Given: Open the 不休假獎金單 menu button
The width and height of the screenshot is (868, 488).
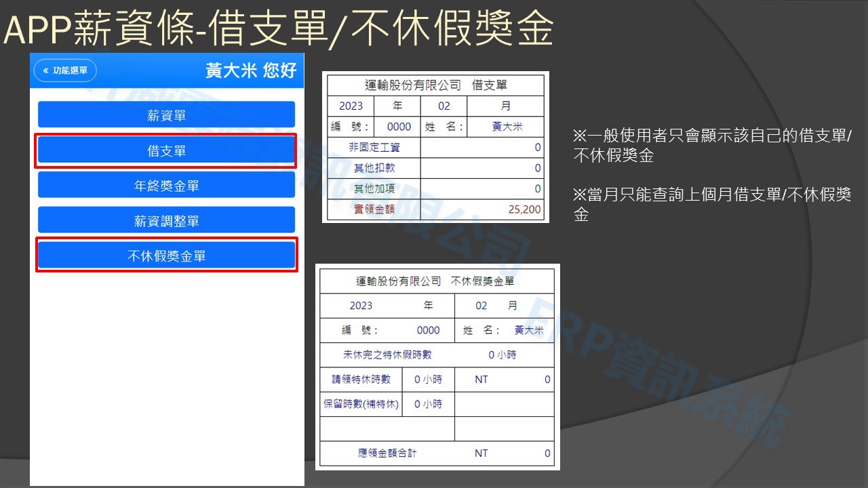Looking at the screenshot, I should [x=166, y=256].
